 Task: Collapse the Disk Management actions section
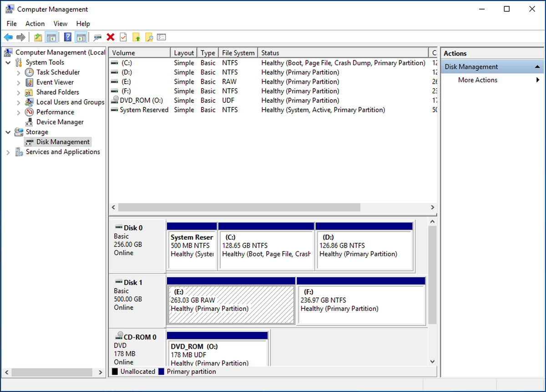coord(537,67)
